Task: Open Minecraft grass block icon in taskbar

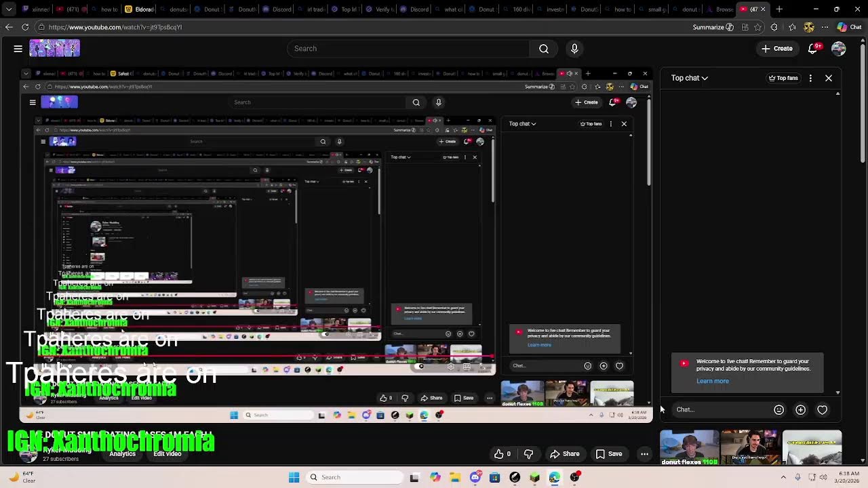Action: pyautogui.click(x=534, y=477)
